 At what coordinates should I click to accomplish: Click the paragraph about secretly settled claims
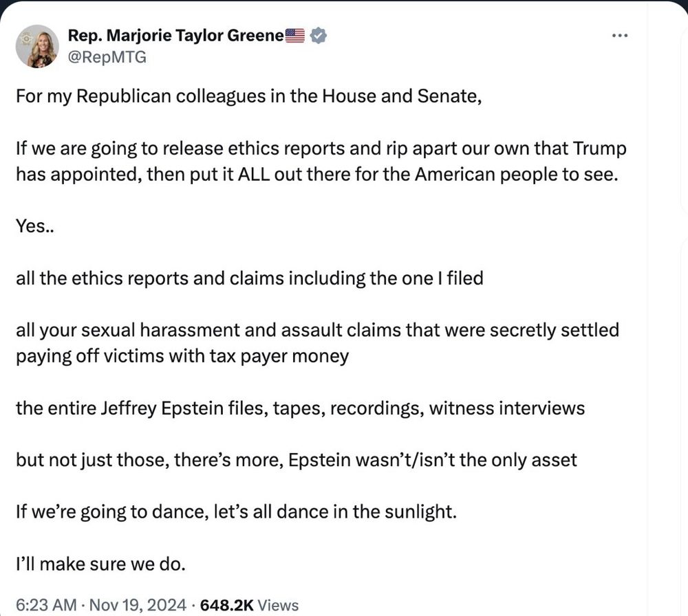tap(316, 343)
